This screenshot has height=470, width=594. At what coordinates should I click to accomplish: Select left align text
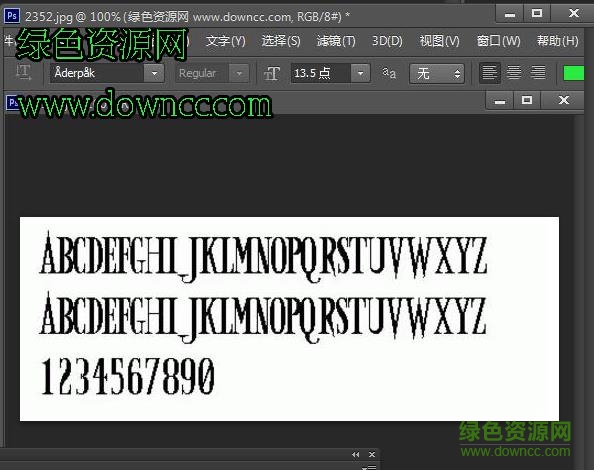pyautogui.click(x=490, y=72)
